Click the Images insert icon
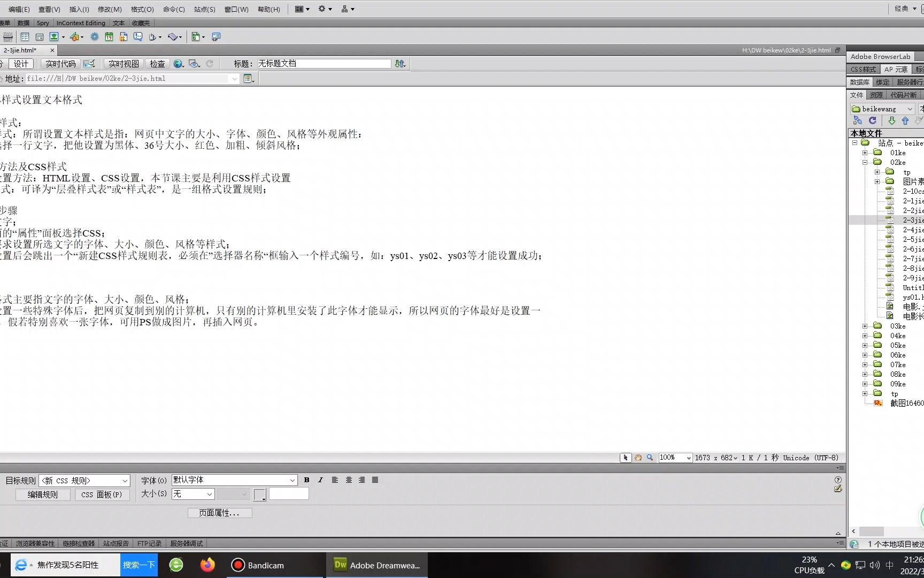Image resolution: width=924 pixels, height=578 pixels. (x=54, y=37)
